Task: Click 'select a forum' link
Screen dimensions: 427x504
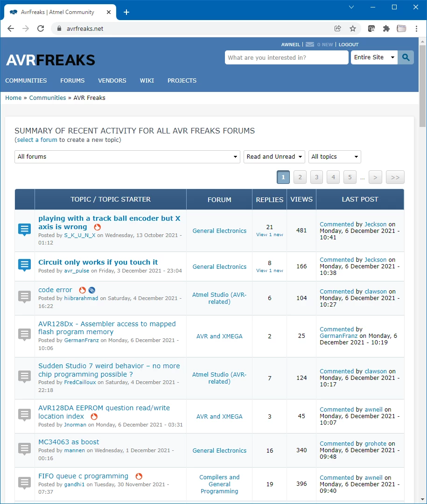Action: point(37,140)
